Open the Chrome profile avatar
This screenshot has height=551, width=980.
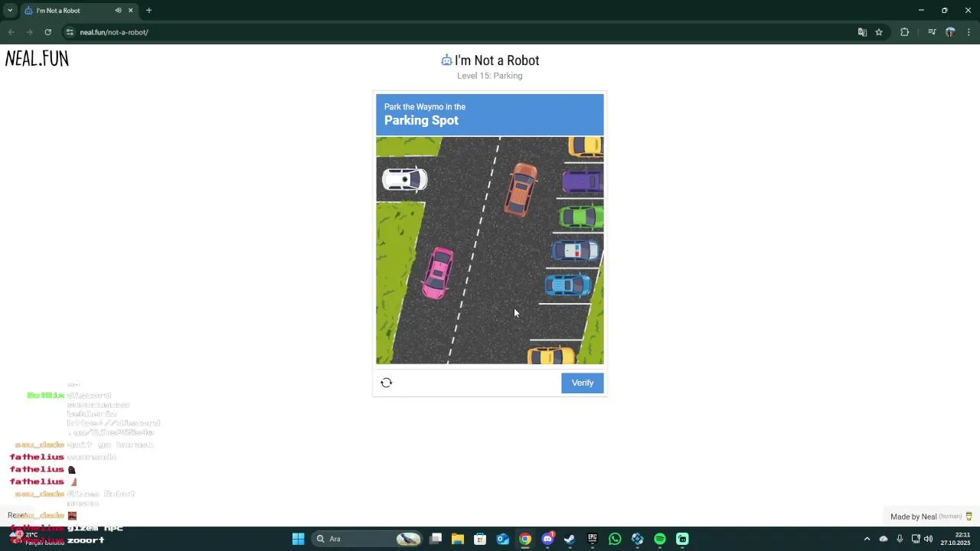point(950,32)
